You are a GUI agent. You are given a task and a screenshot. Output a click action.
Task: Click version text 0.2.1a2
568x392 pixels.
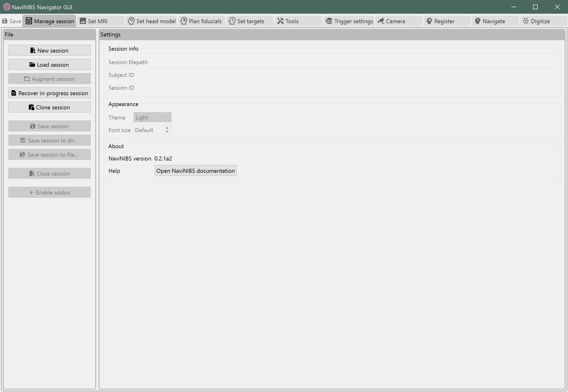[163, 158]
